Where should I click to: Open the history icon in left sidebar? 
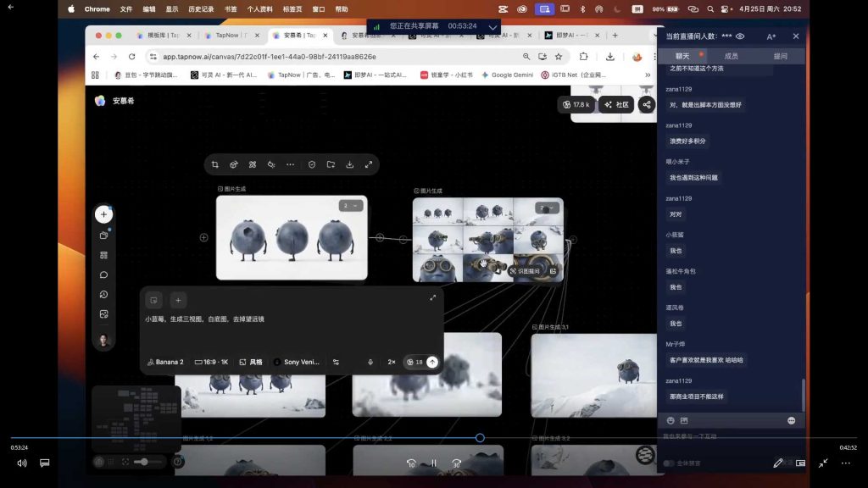point(103,294)
